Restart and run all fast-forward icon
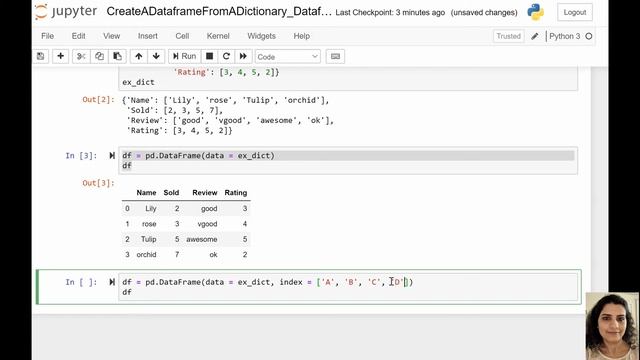Screen dimensions: 640x360 point(243,56)
